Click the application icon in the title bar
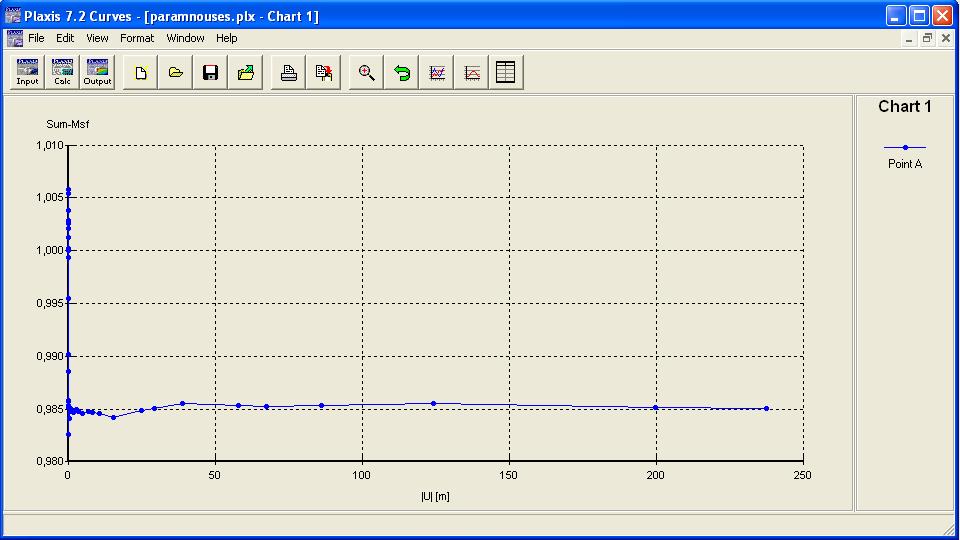This screenshot has width=960, height=540. (12, 15)
